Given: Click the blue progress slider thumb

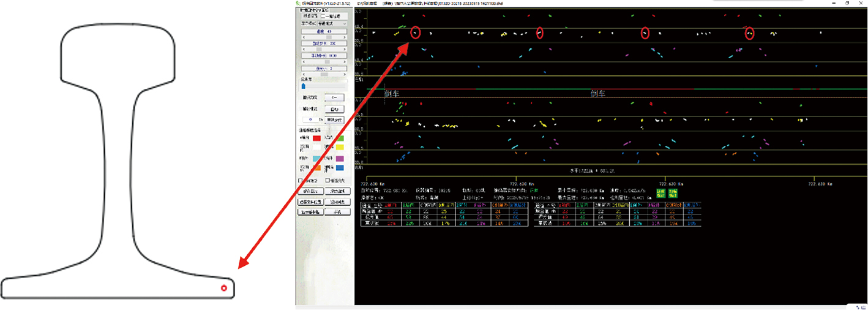Looking at the screenshot, I should (x=303, y=86).
